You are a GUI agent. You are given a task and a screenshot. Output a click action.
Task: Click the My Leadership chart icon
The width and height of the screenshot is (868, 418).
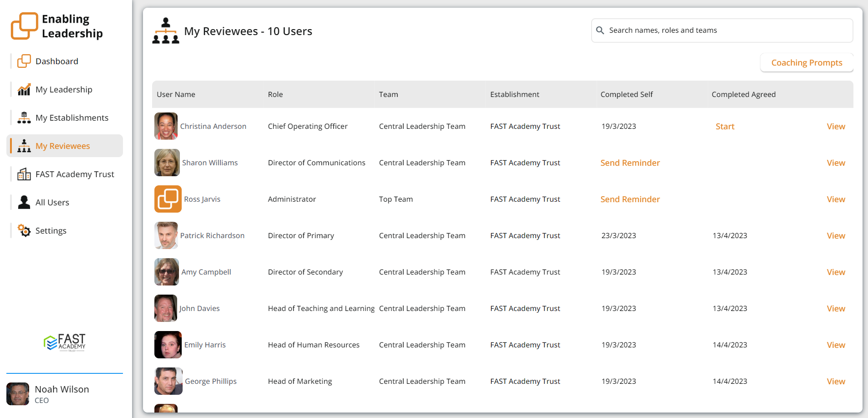click(24, 90)
